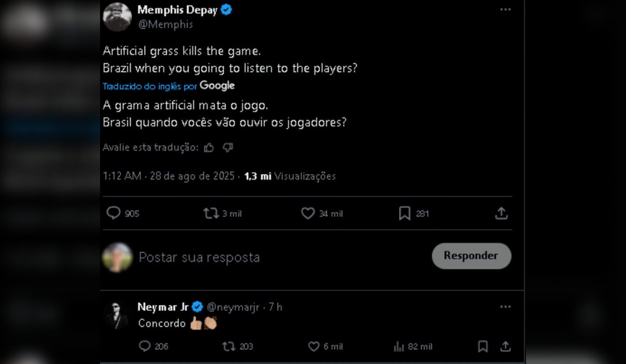Like Neymar Jr's 'Concordo' reply
The width and height of the screenshot is (626, 364).
(x=314, y=346)
